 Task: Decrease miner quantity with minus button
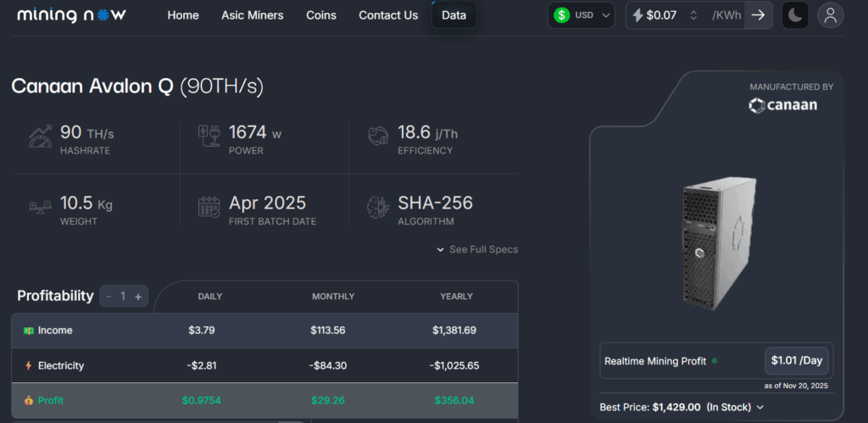click(x=108, y=297)
